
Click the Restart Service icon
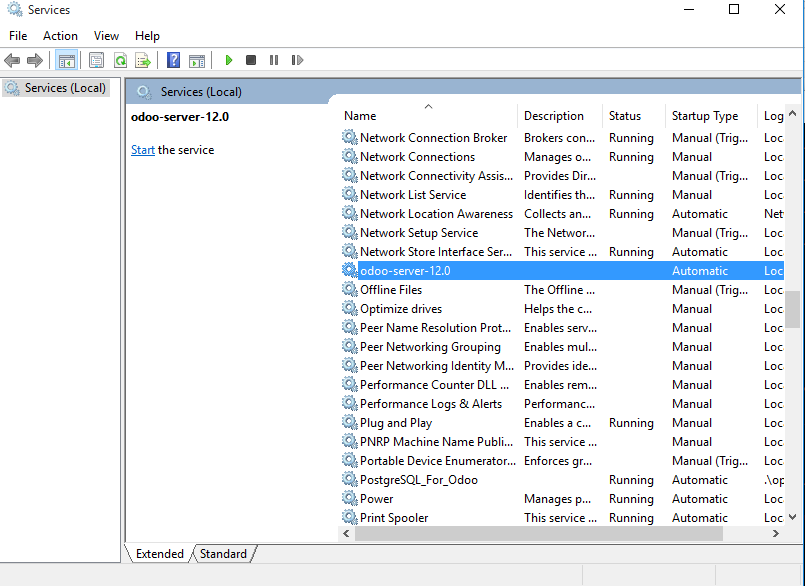297,61
